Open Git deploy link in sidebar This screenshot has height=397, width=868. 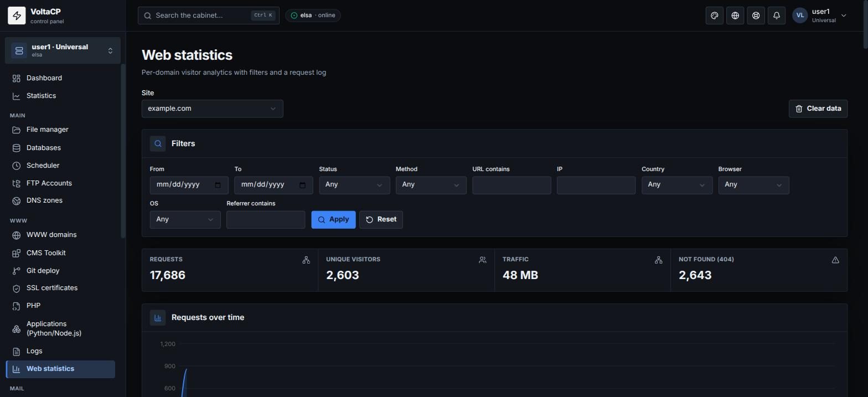click(60, 271)
